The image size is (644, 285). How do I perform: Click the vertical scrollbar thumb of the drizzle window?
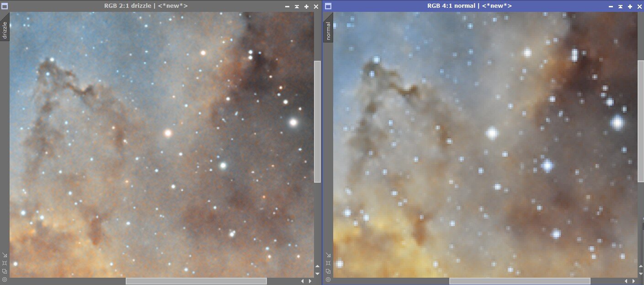coord(317,121)
